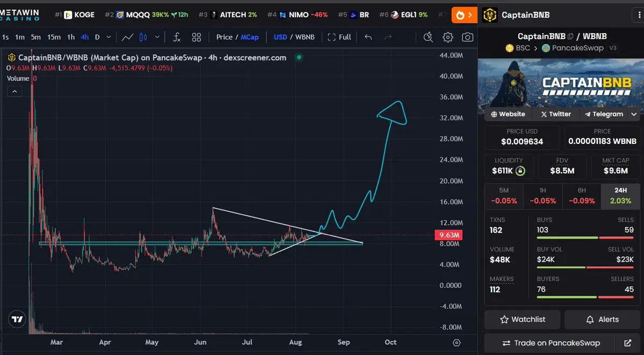Click the liquidity lock icon
Image resolution: width=644 pixels, height=355 pixels.
[520, 170]
